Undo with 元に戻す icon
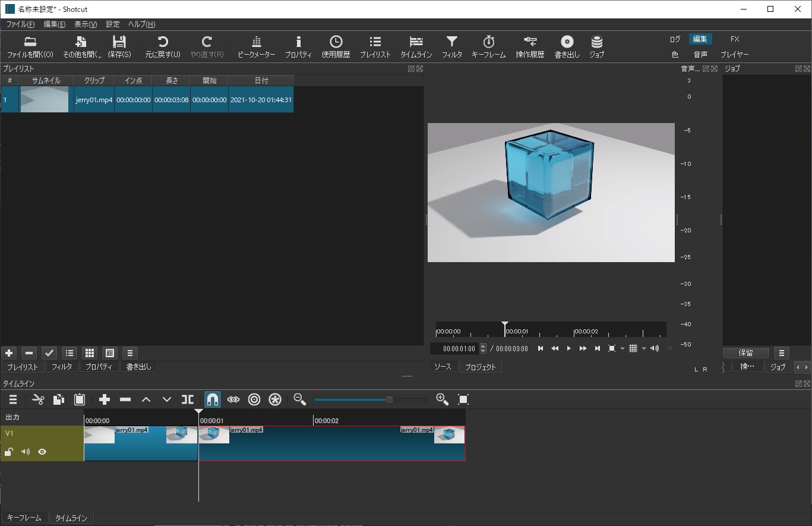812x526 pixels. [163, 47]
